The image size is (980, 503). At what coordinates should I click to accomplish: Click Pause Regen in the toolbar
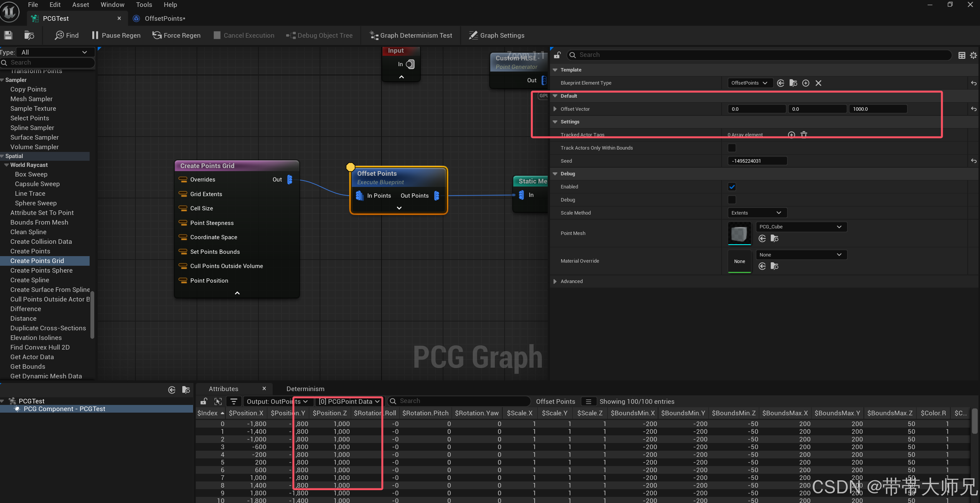(x=116, y=35)
